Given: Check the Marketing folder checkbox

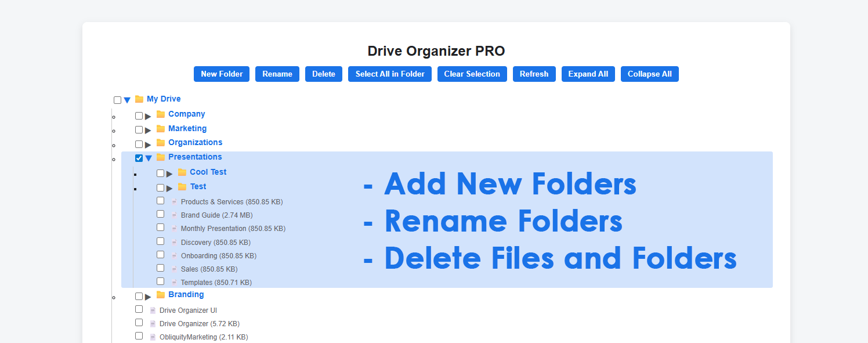Looking at the screenshot, I should [x=139, y=129].
